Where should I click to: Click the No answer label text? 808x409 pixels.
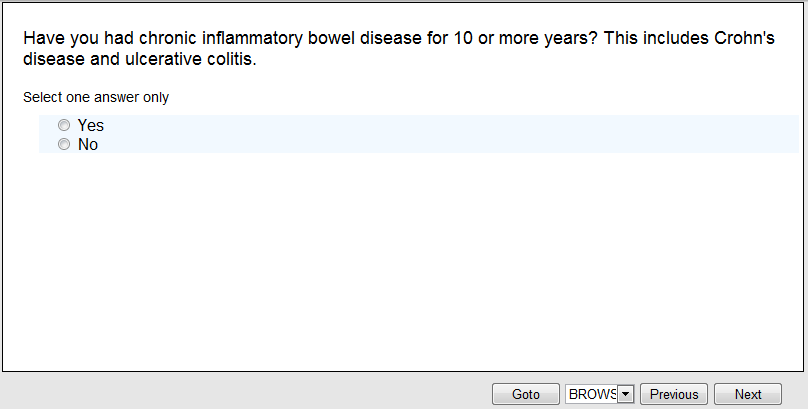pos(88,145)
